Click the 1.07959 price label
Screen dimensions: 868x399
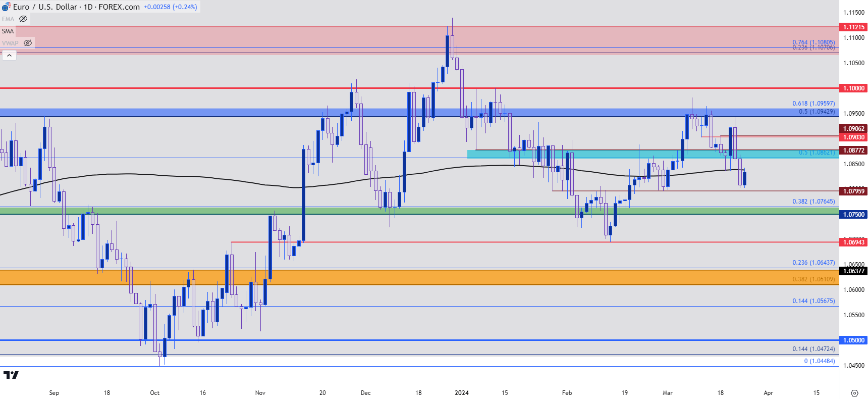click(x=853, y=191)
